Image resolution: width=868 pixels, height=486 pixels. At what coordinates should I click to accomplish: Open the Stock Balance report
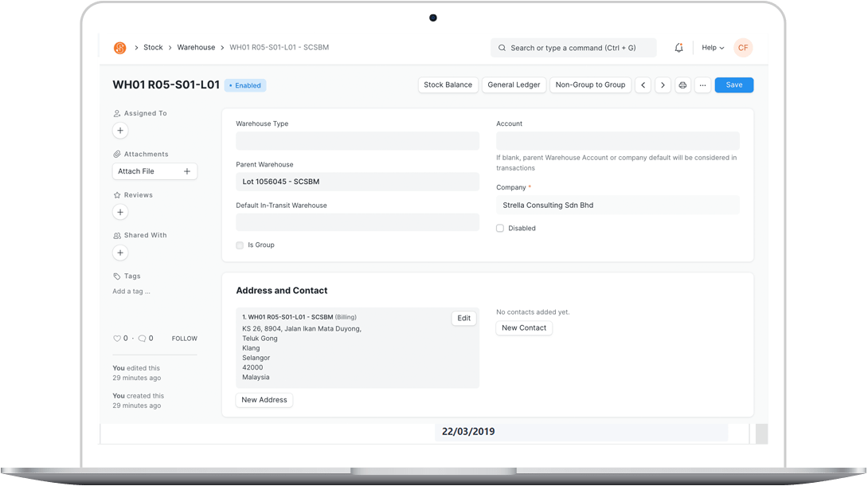[448, 85]
